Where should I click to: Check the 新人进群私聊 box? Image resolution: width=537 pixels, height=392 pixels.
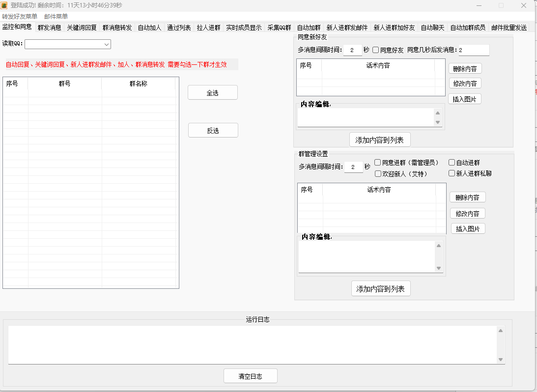[451, 173]
